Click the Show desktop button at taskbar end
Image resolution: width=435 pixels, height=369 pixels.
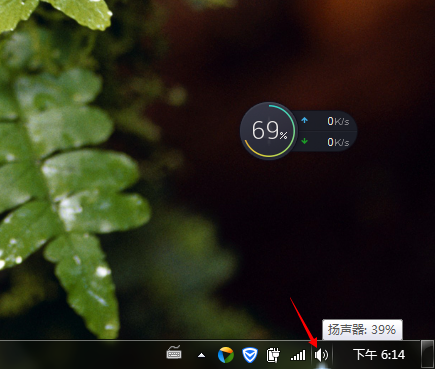[428, 354]
